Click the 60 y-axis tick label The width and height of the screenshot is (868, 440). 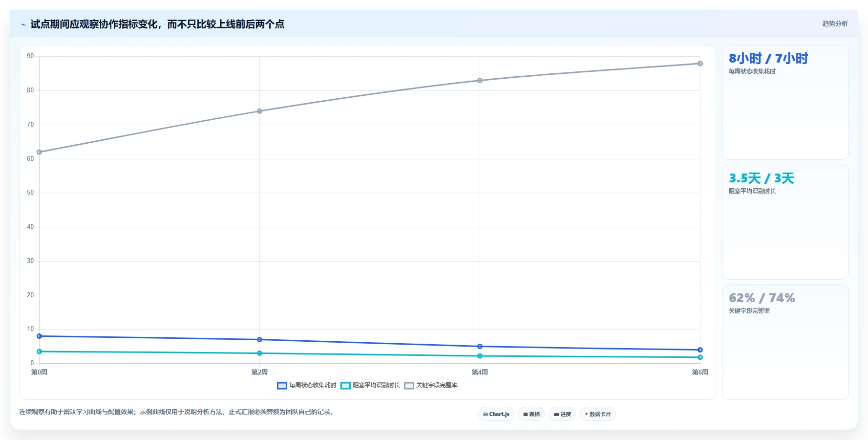pos(30,159)
